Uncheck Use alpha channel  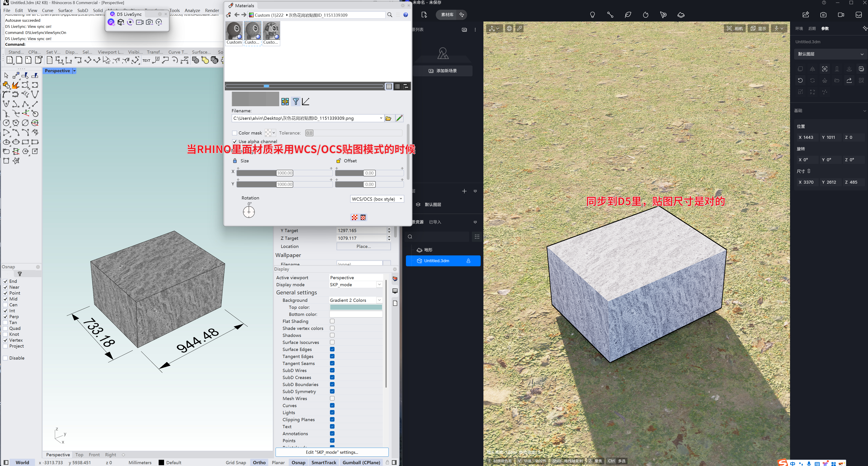(x=235, y=142)
